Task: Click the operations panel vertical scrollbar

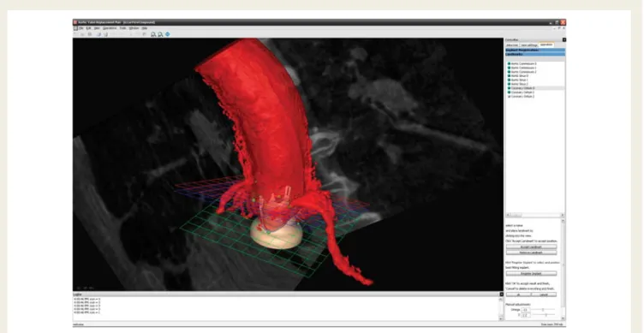Action: (563, 270)
